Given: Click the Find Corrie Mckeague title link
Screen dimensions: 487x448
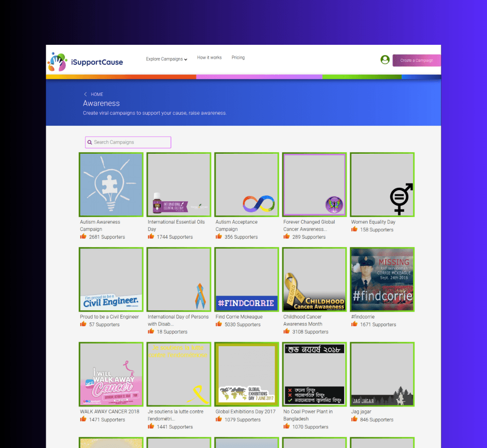Looking at the screenshot, I should pyautogui.click(x=239, y=317).
